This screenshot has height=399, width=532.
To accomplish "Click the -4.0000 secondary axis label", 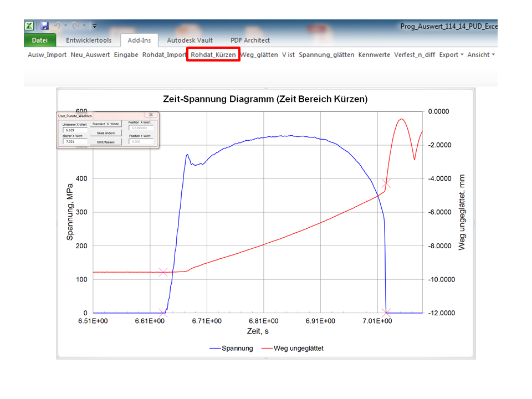I will [439, 178].
